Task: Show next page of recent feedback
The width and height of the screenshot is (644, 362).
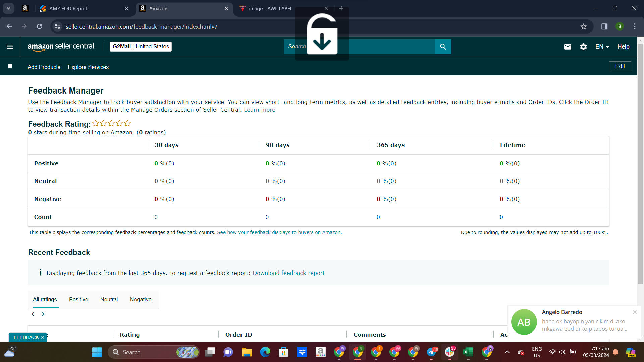Action: click(x=43, y=314)
